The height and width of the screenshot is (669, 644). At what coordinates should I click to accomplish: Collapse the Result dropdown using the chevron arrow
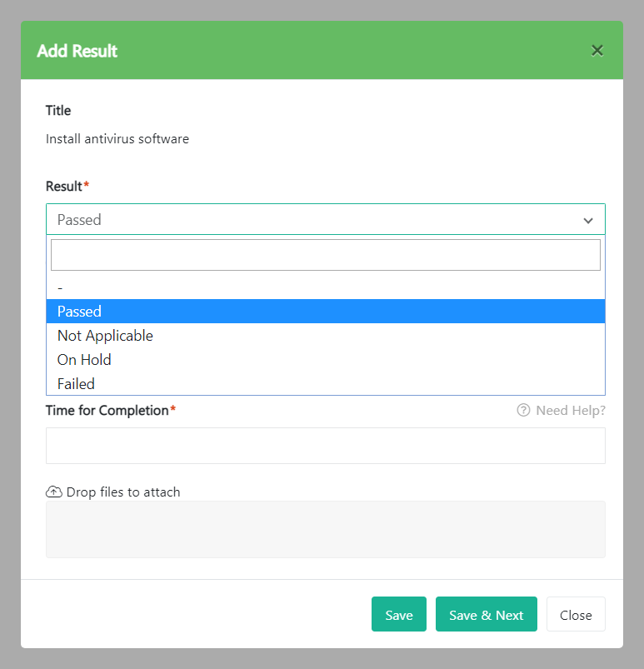point(588,220)
